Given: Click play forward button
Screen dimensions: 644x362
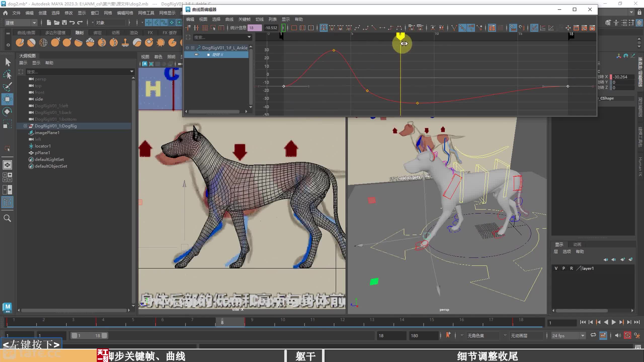Looking at the screenshot, I should pos(614,322).
